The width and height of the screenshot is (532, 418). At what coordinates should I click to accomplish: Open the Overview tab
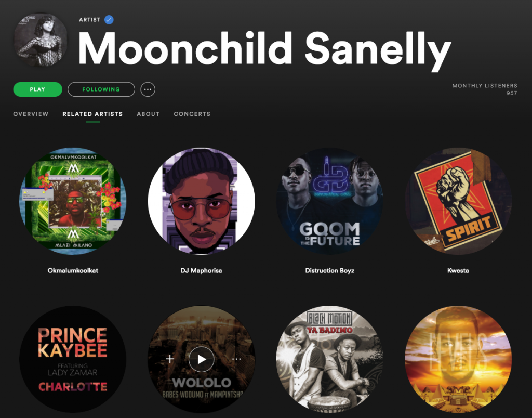(x=31, y=114)
